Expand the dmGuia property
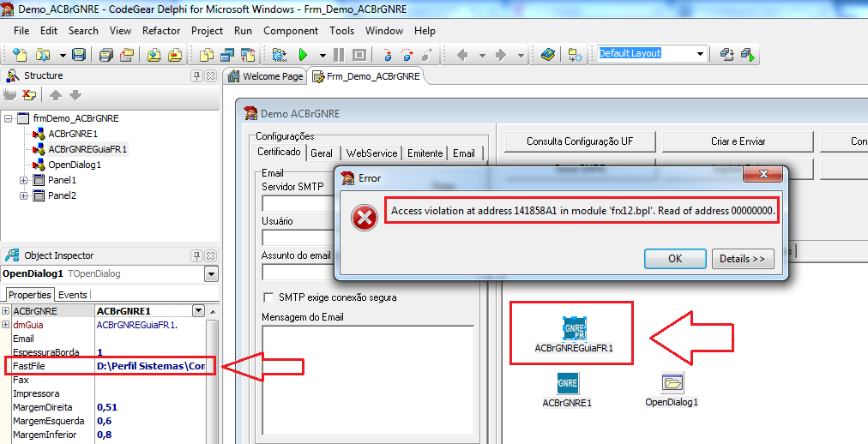The height and width of the screenshot is (444, 868). pyautogui.click(x=5, y=325)
